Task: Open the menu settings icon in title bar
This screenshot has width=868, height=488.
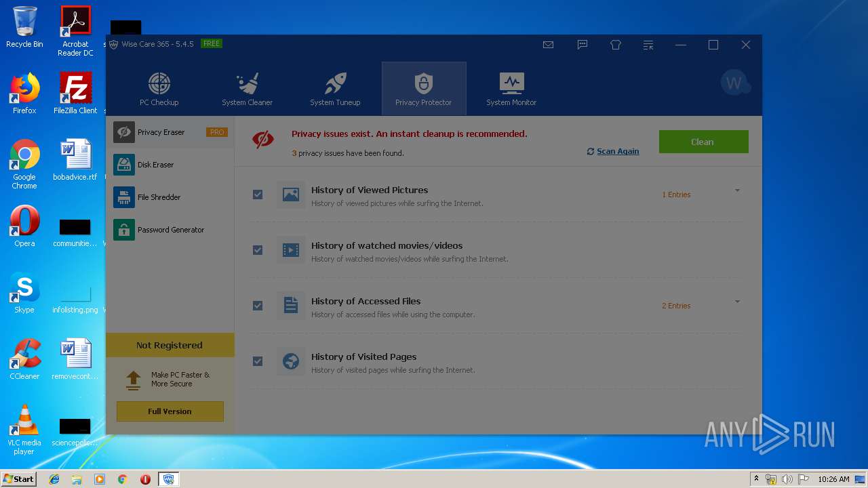Action: click(648, 45)
